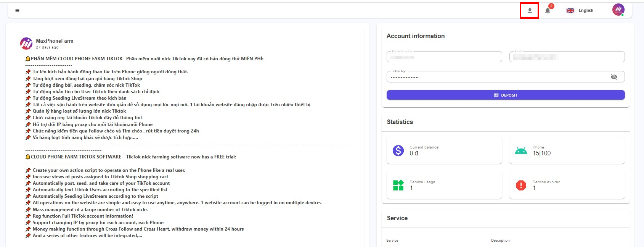Click the Description column header
The height and width of the screenshot is (247, 644).
click(x=500, y=241)
